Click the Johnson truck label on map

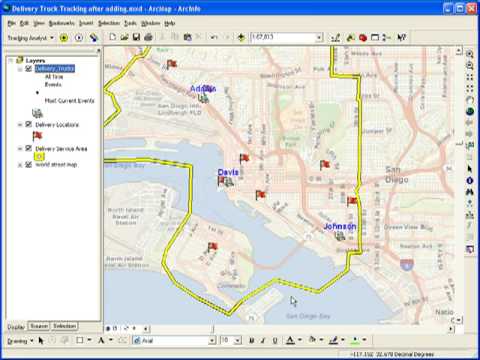(340, 226)
